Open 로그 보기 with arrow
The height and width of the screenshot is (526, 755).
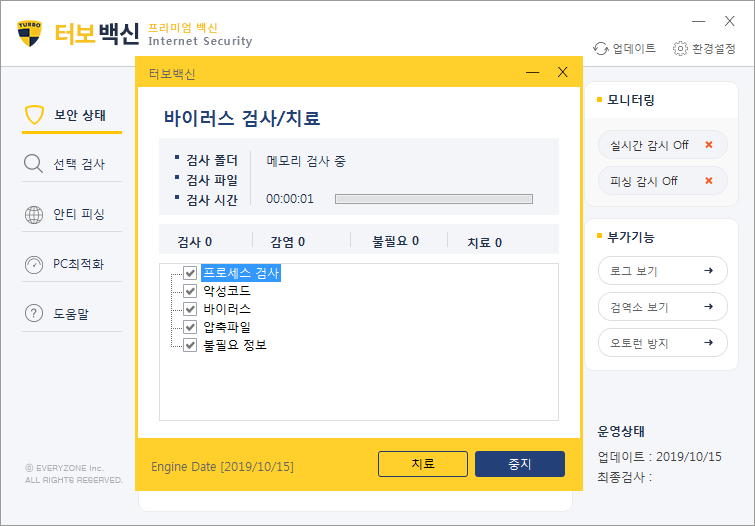[x=661, y=270]
